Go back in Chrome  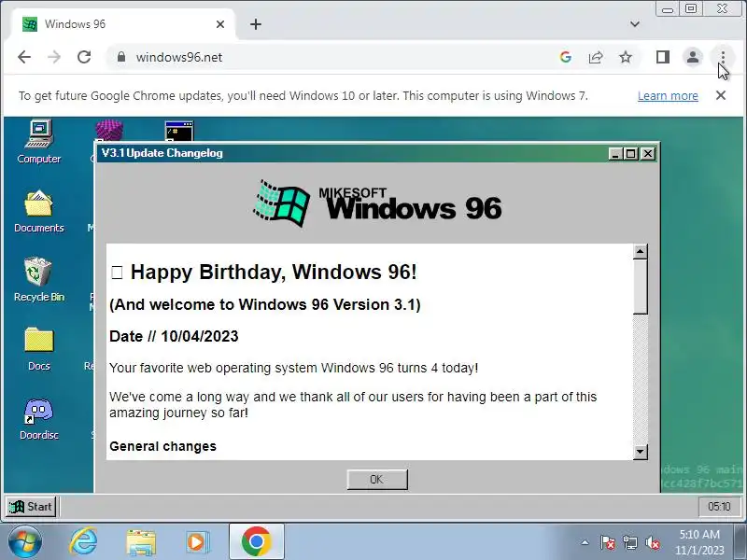(24, 57)
